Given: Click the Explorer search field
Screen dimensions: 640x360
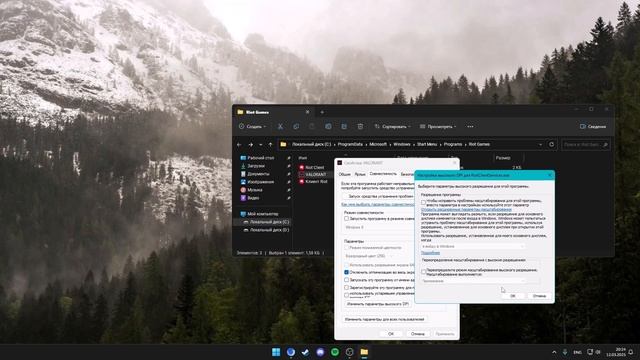Looking at the screenshot, I should coord(585,144).
